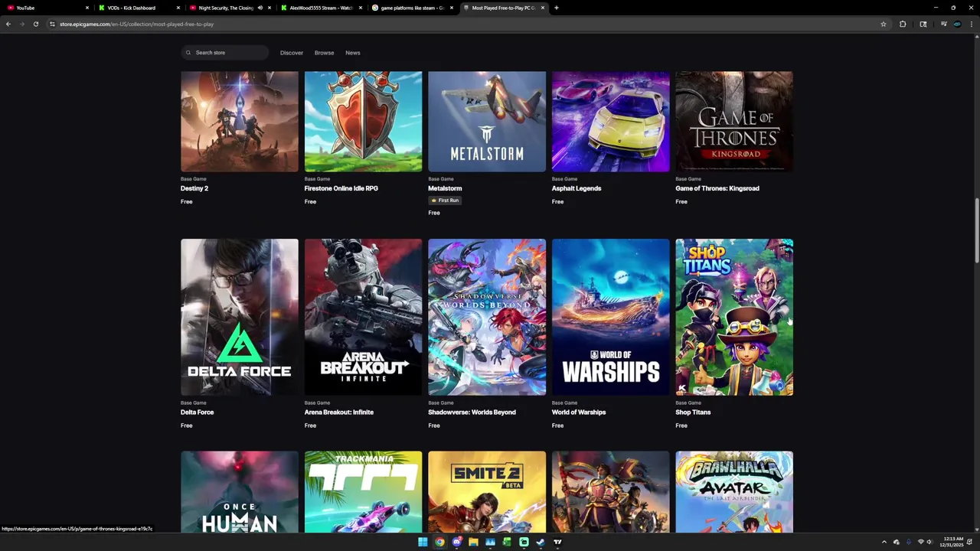Reload the Epic Games Store page

point(35,24)
